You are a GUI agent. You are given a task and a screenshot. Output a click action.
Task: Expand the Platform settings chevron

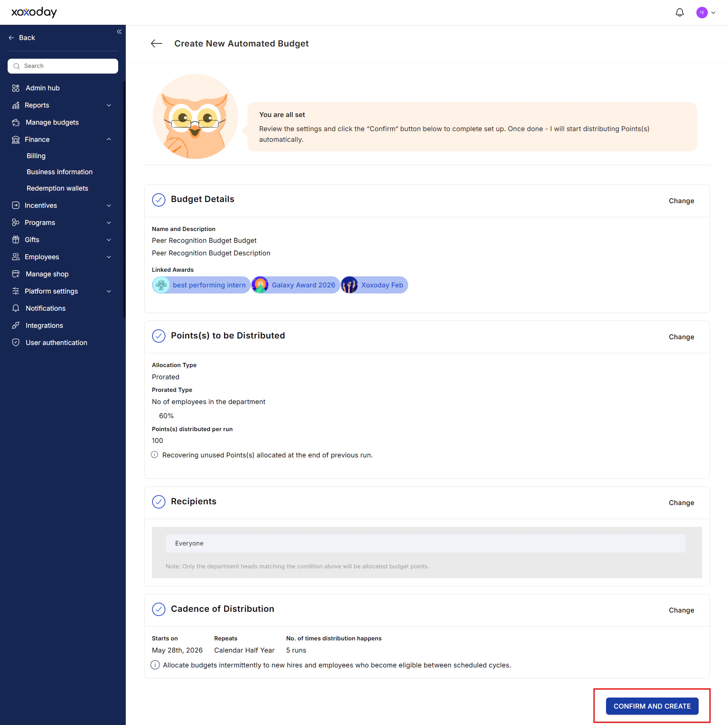click(x=109, y=291)
